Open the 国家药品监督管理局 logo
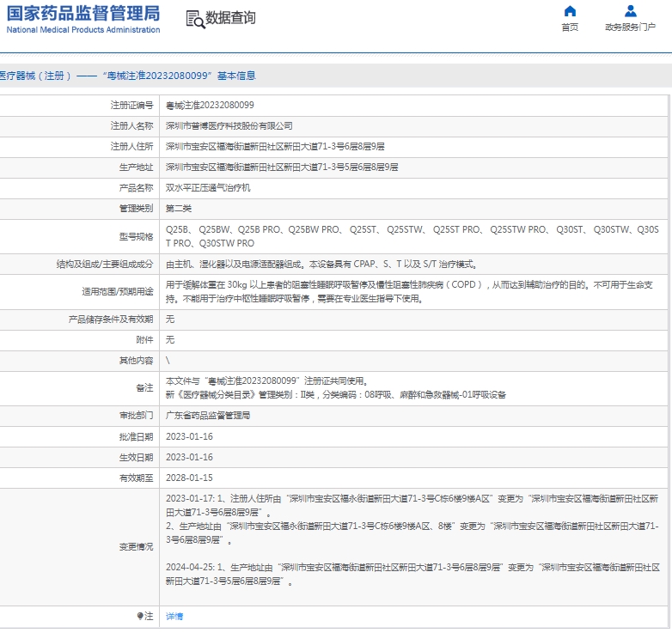 coord(83,13)
